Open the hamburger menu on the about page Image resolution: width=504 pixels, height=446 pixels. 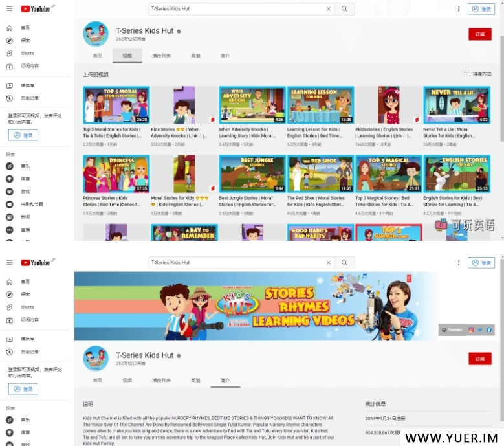(x=10, y=262)
